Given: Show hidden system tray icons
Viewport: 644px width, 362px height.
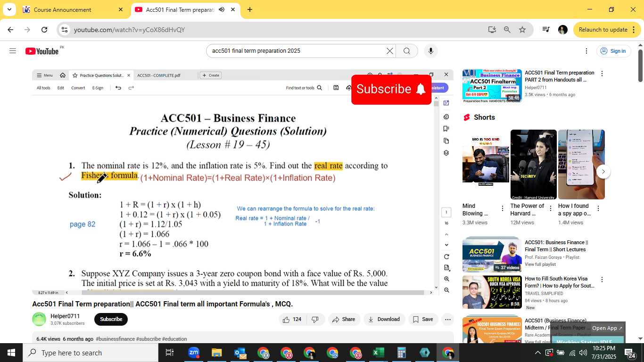Looking at the screenshot, I should click(538, 353).
